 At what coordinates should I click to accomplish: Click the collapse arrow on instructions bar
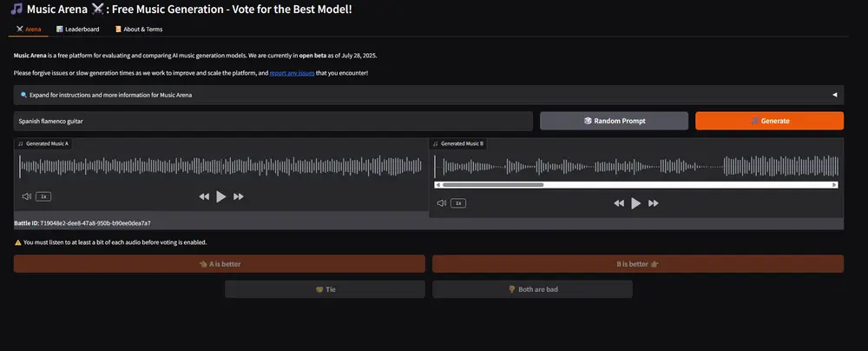pos(834,94)
